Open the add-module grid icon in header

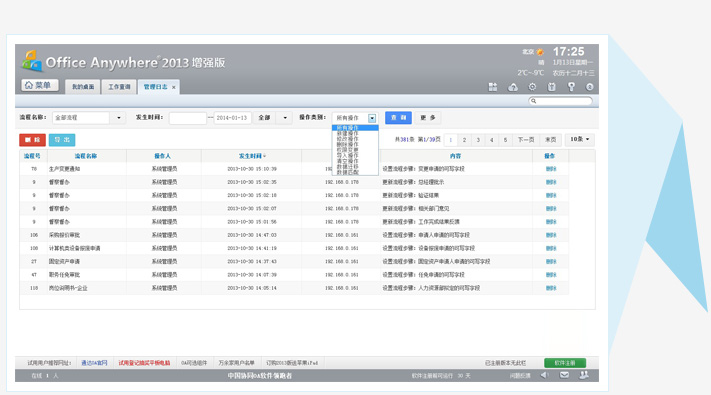pos(493,87)
